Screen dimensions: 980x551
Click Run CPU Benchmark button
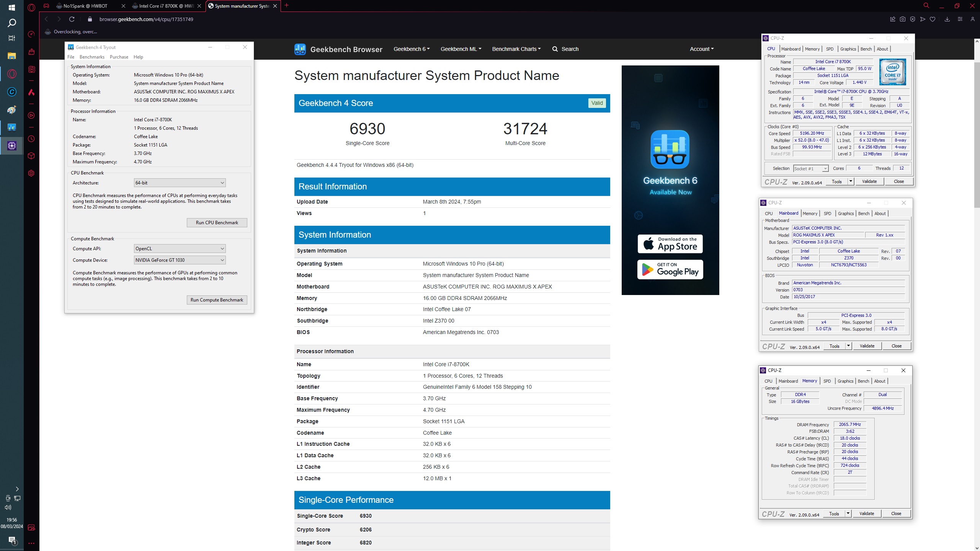coord(217,223)
